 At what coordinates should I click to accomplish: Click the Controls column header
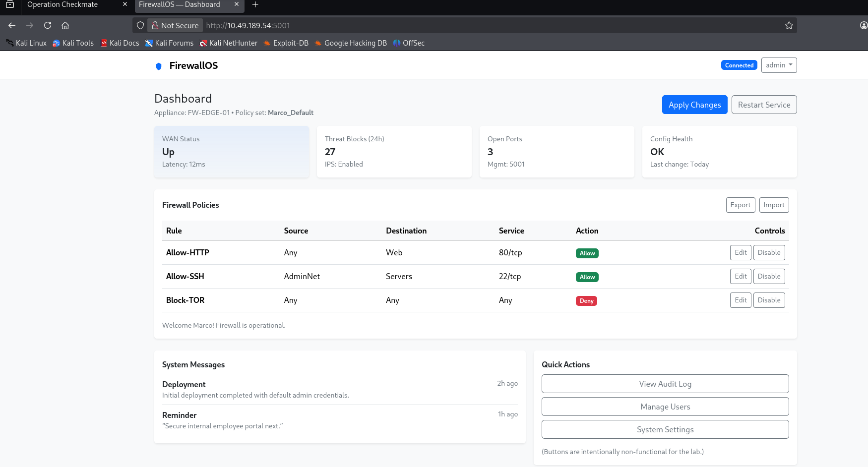[x=770, y=231]
